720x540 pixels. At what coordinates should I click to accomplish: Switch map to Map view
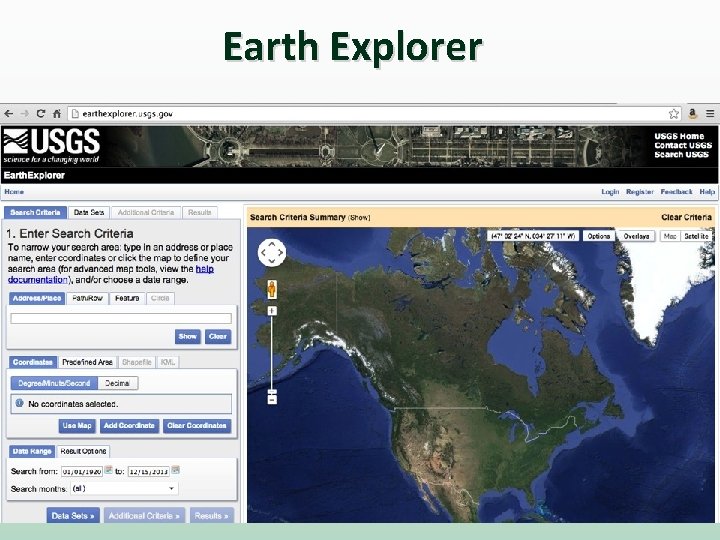point(670,236)
